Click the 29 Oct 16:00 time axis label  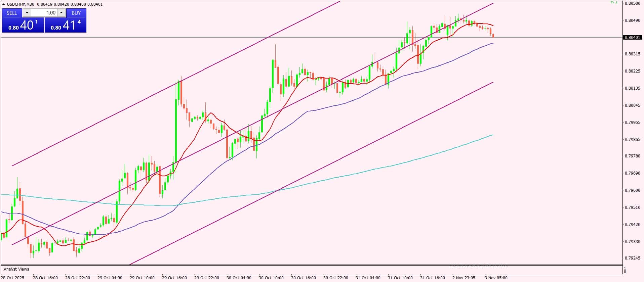click(x=174, y=278)
